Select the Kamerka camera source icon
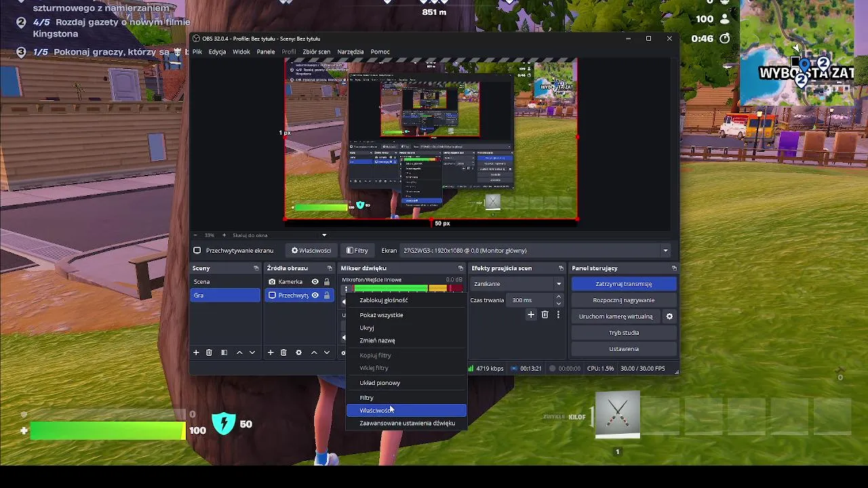 pos(272,282)
